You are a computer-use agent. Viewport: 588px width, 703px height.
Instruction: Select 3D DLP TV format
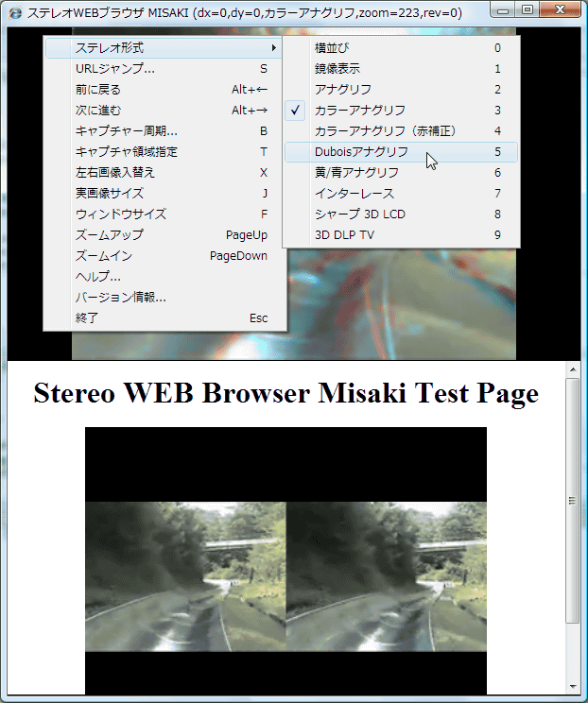click(x=344, y=235)
